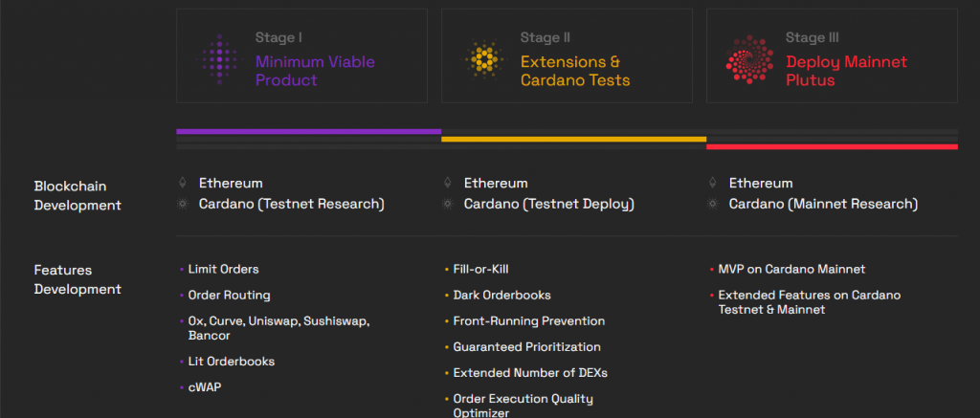This screenshot has width=980, height=418.
Task: Click the Cardano icon beside Mainnet Research
Action: (712, 204)
